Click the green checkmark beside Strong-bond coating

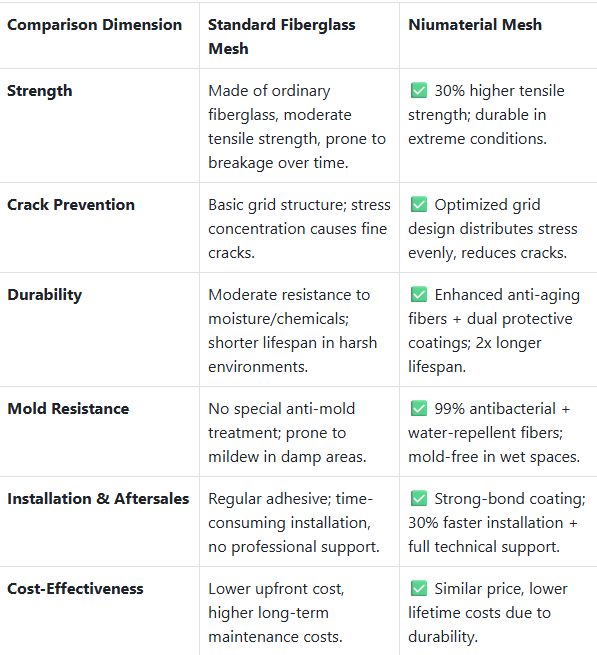(x=419, y=498)
